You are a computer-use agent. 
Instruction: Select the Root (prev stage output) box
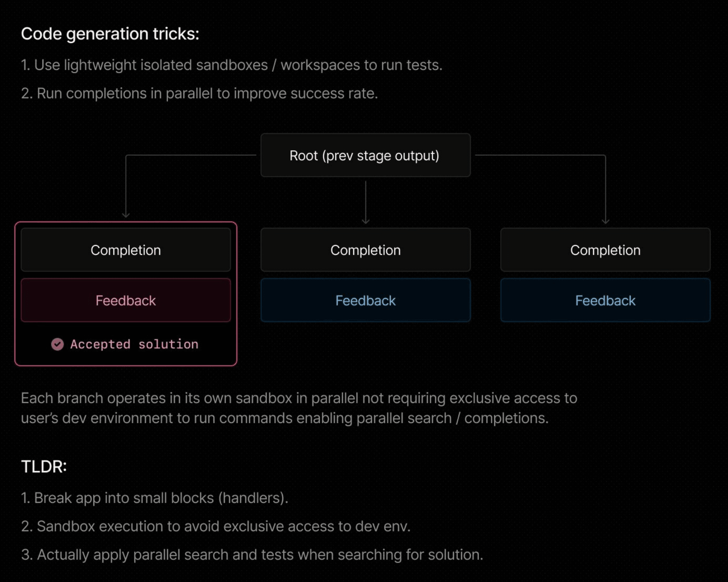point(365,155)
